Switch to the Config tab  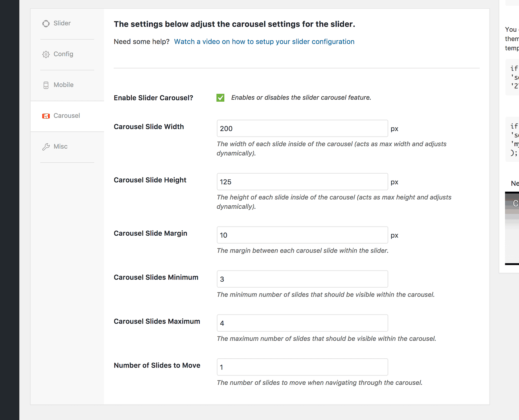click(x=63, y=54)
